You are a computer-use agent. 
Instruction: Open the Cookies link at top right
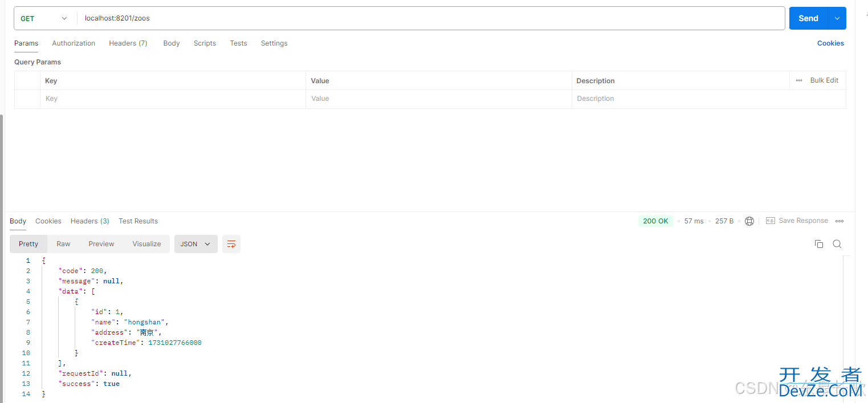tap(830, 43)
